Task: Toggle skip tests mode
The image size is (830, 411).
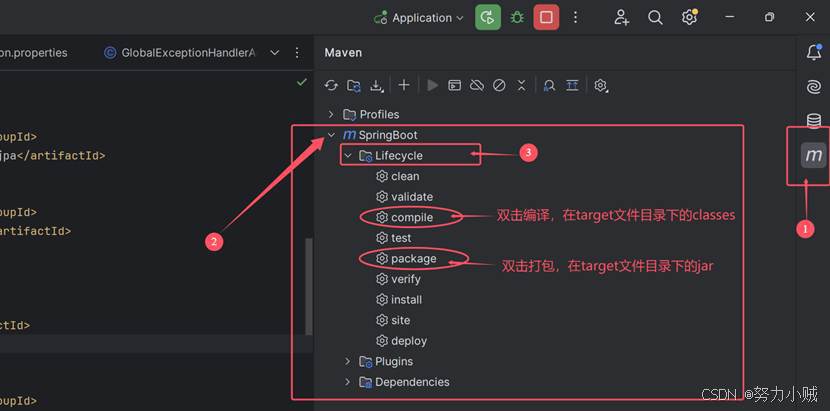Action: click(499, 86)
